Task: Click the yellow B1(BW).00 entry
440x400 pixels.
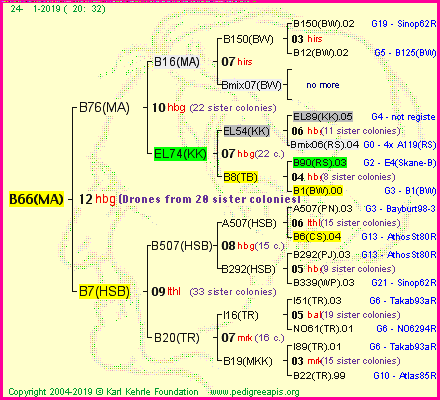Action: 318,191
